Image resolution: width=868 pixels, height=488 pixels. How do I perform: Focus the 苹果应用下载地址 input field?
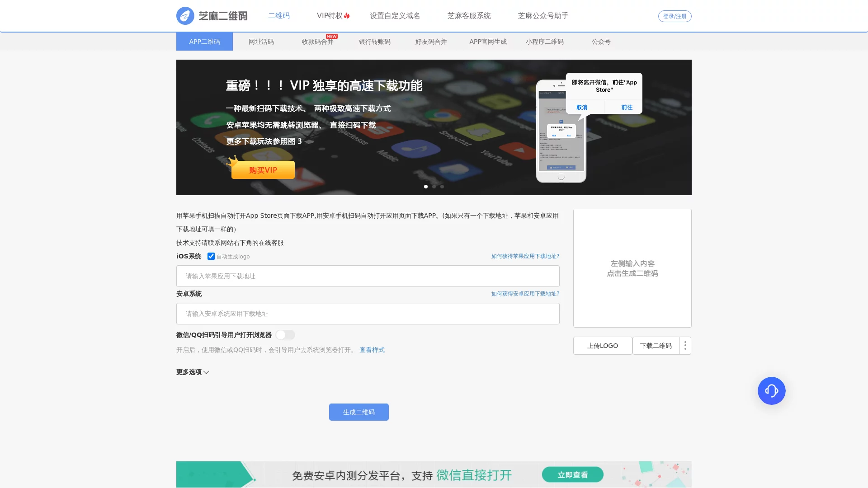point(368,276)
